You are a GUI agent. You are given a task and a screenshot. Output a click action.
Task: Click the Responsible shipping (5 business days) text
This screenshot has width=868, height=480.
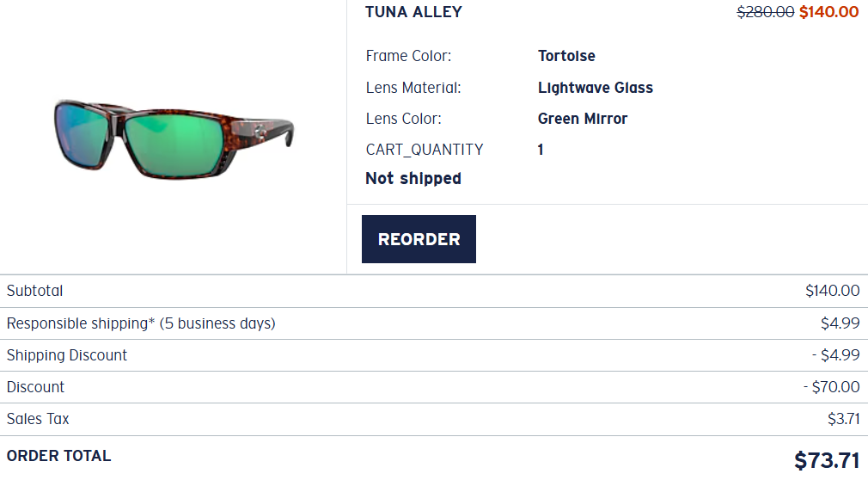click(x=141, y=323)
